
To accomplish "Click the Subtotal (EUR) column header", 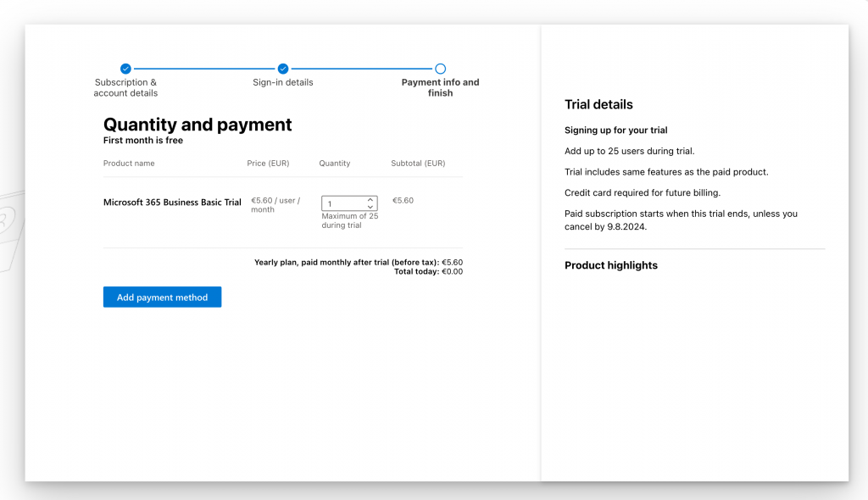I will pyautogui.click(x=418, y=164).
